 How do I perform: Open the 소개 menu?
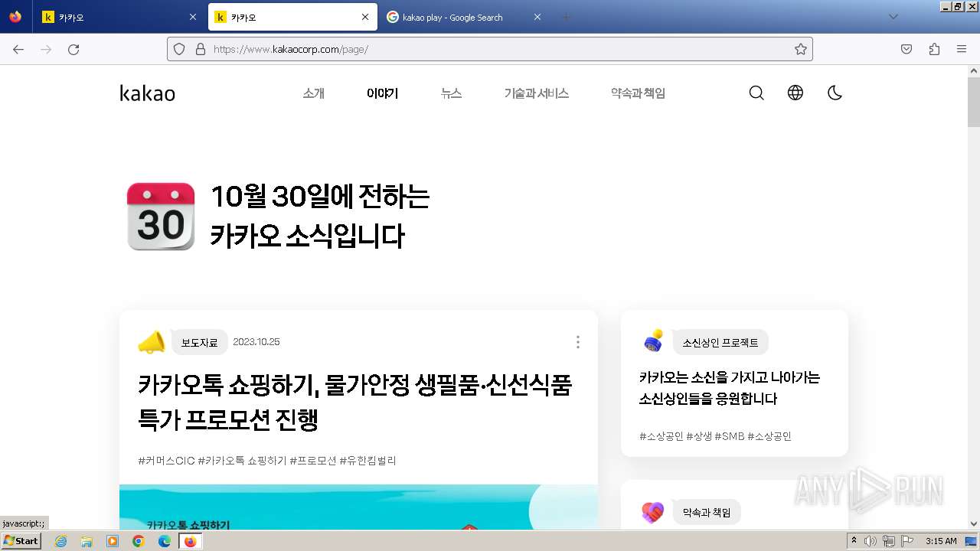[x=314, y=93]
